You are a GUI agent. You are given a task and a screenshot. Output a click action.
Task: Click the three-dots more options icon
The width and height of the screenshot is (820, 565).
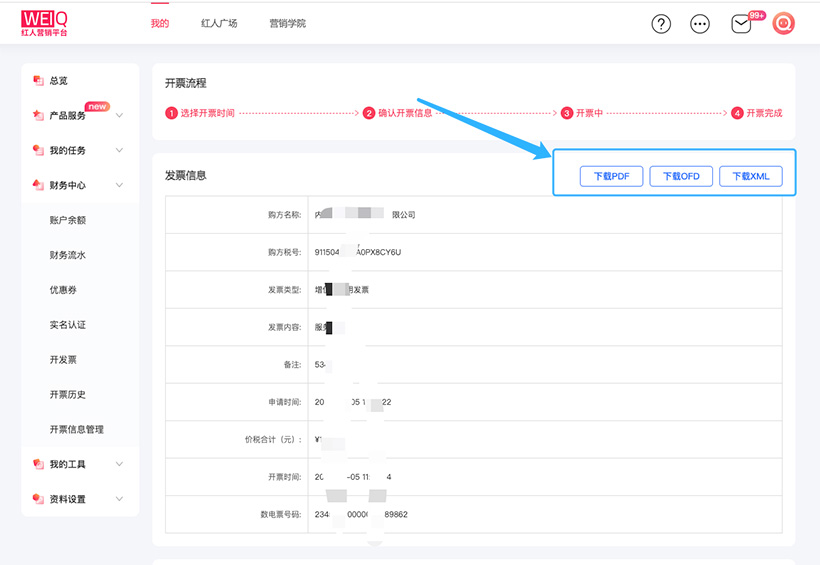pos(700,24)
